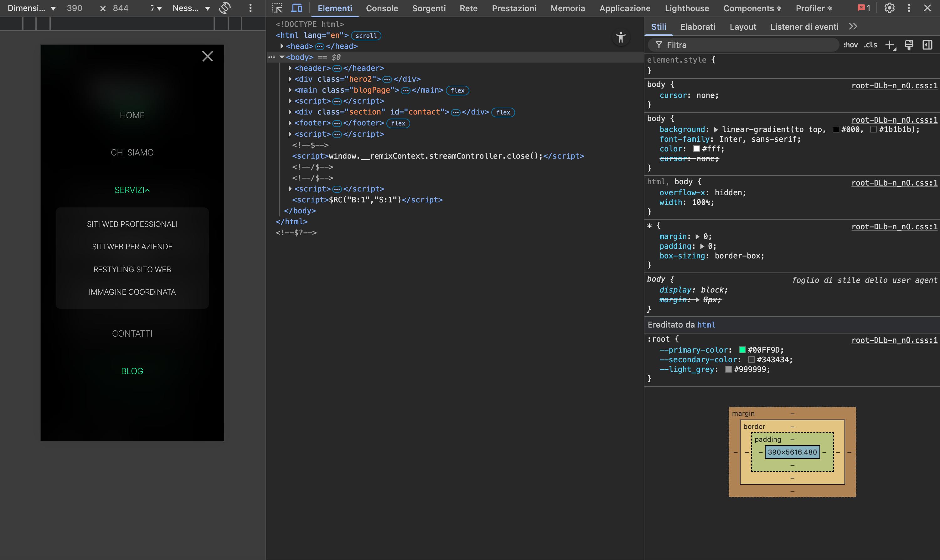
Task: Open the Memoria tab
Action: click(x=568, y=8)
